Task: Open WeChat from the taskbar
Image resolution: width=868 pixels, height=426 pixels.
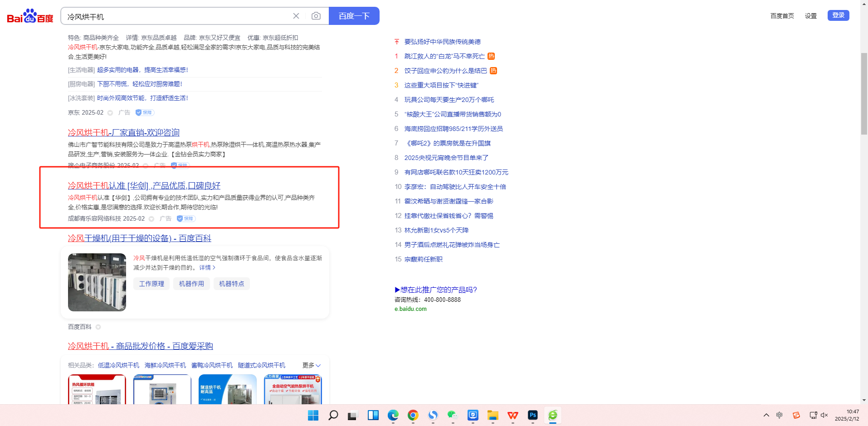Action: pyautogui.click(x=453, y=415)
